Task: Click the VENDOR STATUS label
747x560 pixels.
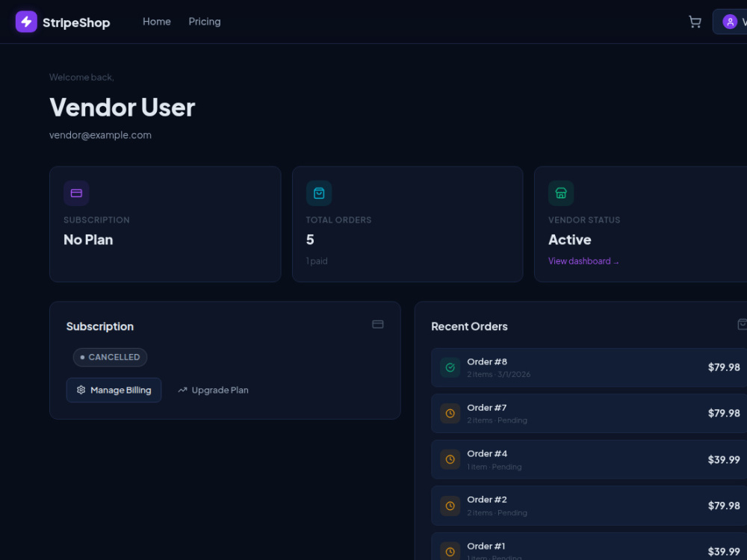Action: click(584, 220)
